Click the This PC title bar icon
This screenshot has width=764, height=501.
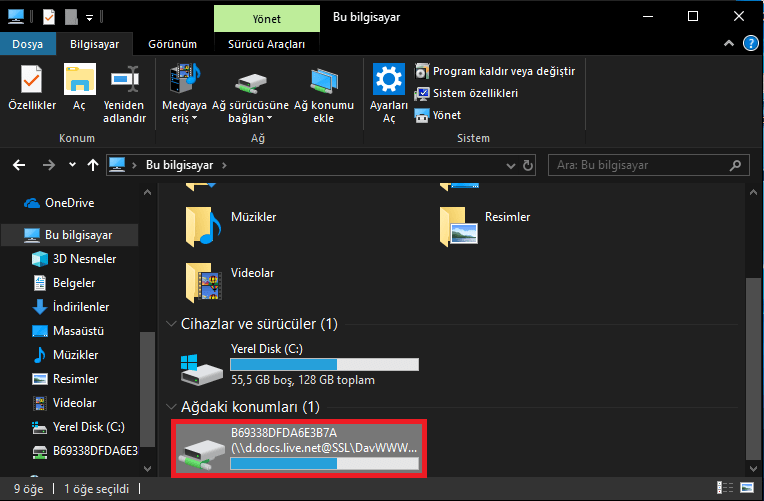[x=16, y=17]
